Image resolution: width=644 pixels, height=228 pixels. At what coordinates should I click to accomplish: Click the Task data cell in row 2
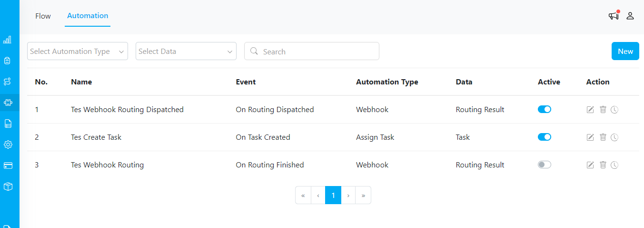coord(463,137)
